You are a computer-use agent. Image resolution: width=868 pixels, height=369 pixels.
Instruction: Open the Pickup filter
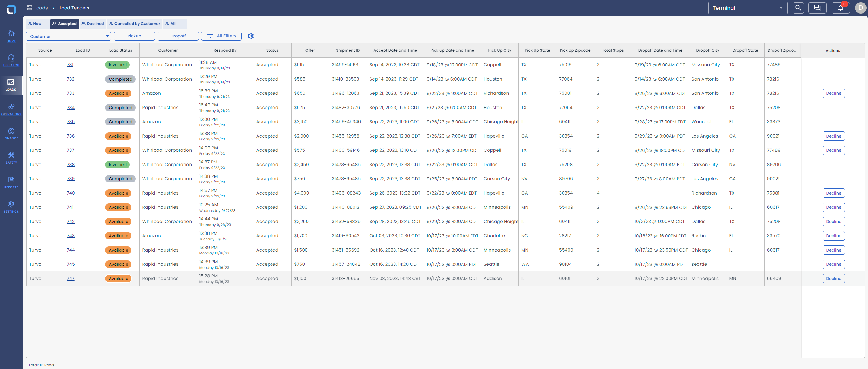click(x=134, y=36)
